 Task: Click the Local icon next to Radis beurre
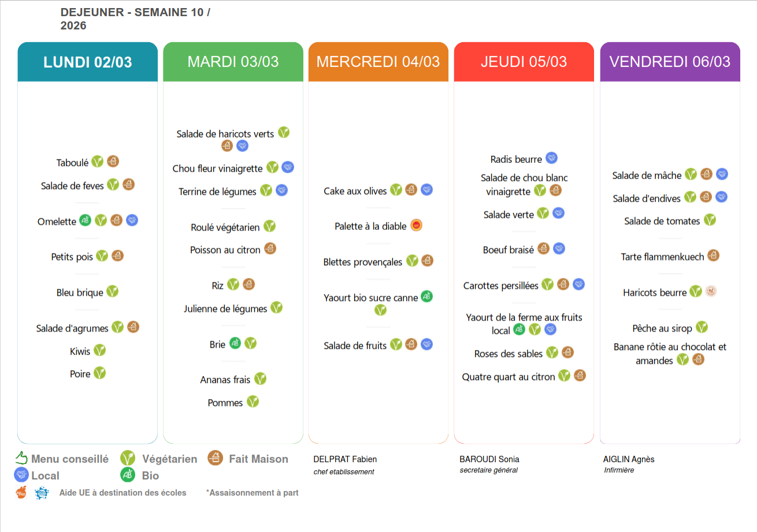551,158
